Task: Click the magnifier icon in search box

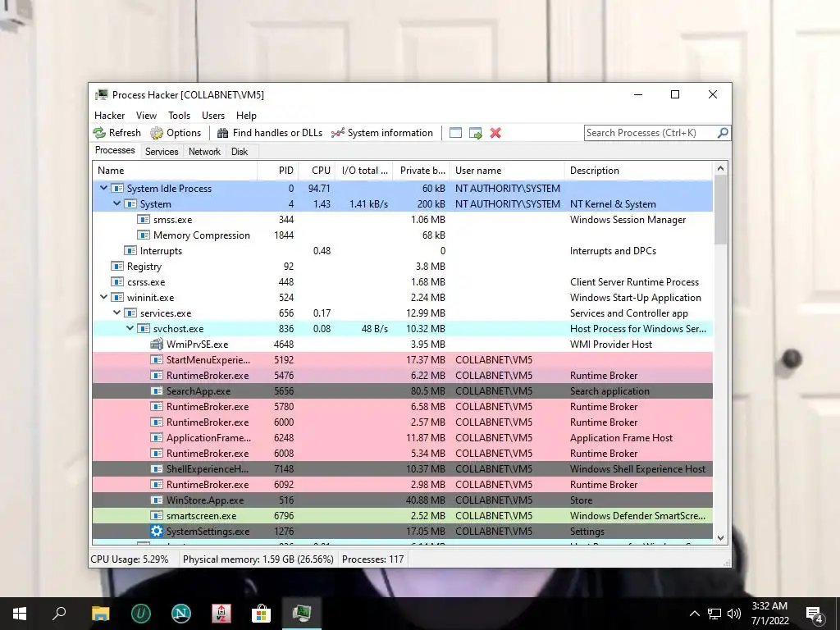Action: coord(723,132)
